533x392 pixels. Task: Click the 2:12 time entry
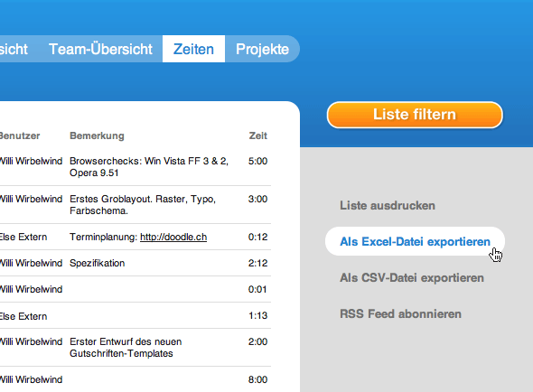coord(257,263)
